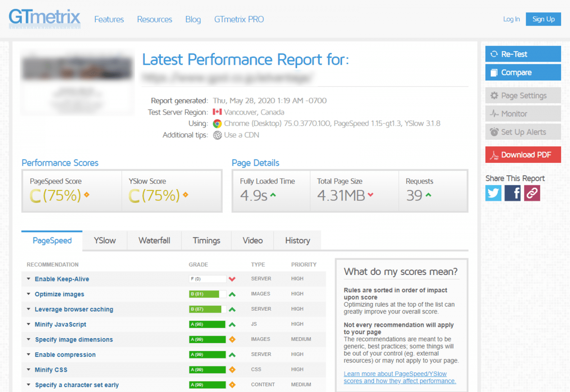The height and width of the screenshot is (392, 570).
Task: Click the Sign Up button
Action: (543, 19)
